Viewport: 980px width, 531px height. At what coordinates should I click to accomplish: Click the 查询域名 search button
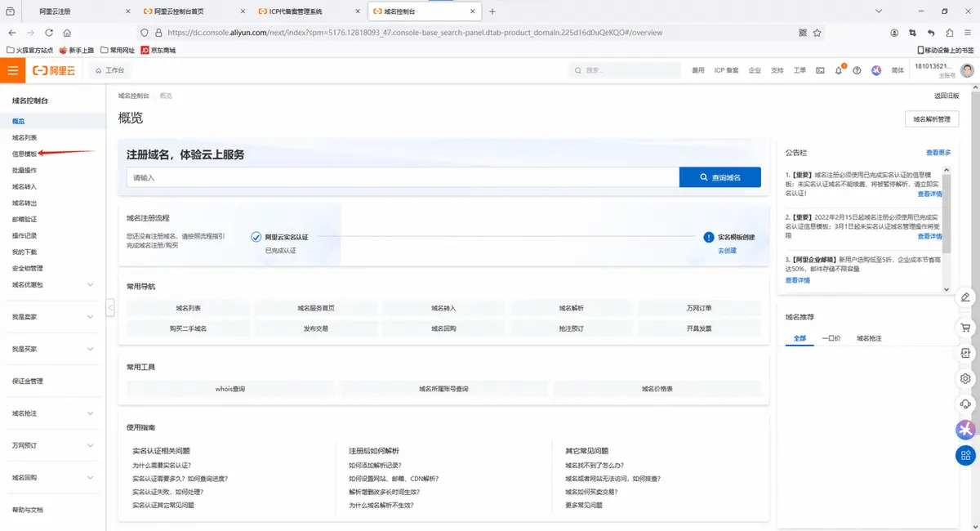(720, 177)
